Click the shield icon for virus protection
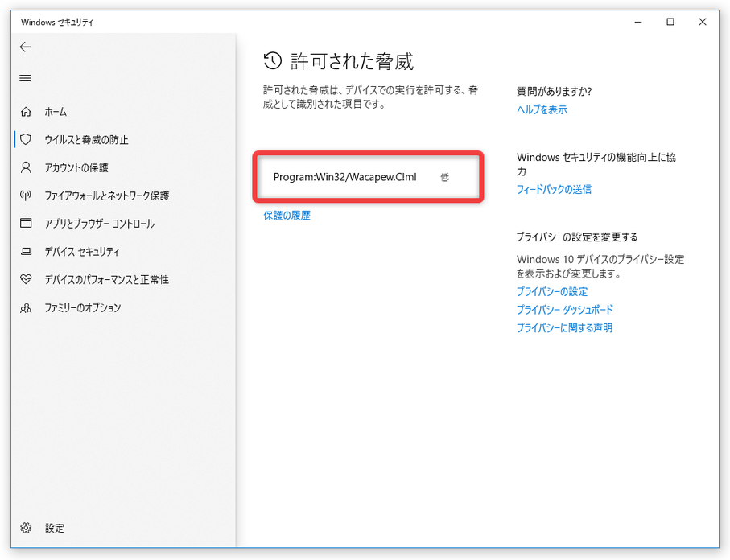Screen dimensions: 730x560 (26, 139)
